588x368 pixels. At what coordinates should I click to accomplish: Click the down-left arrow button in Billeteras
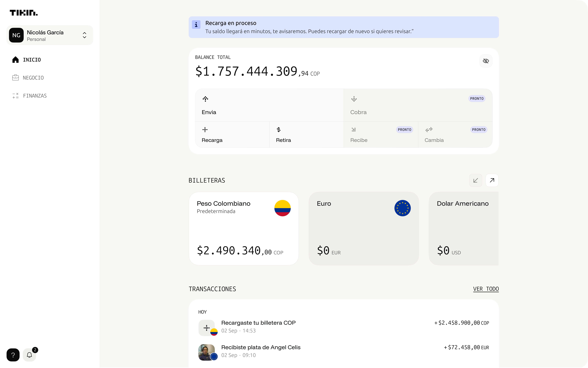pyautogui.click(x=476, y=180)
